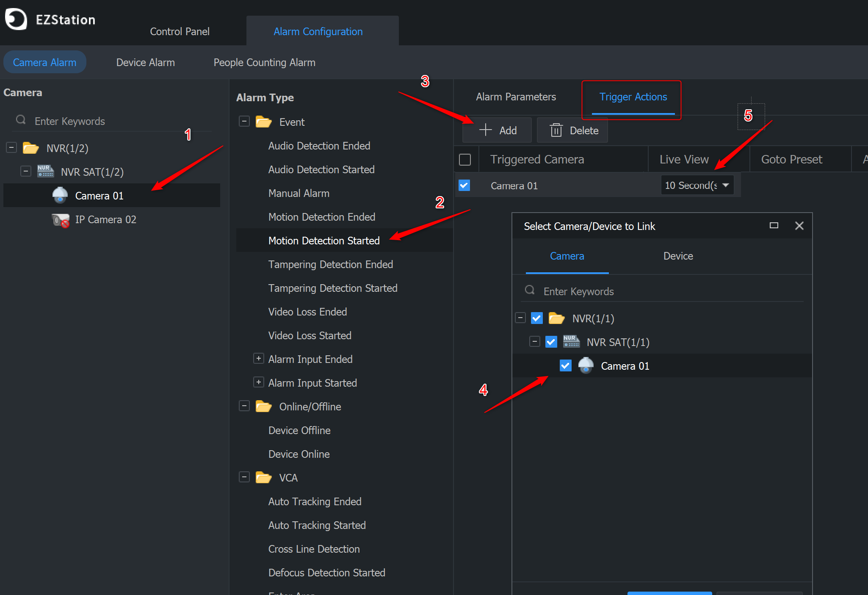Switch to the Alarm Parameters tab

[516, 97]
